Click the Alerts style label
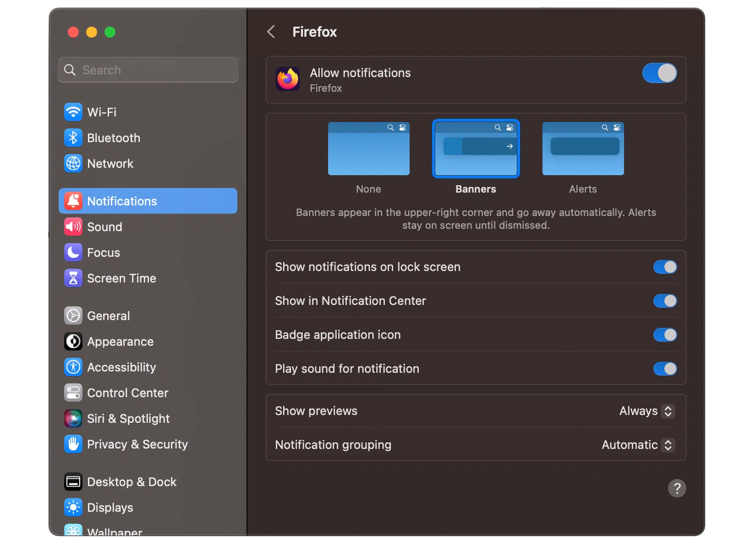756x548 pixels. 583,189
